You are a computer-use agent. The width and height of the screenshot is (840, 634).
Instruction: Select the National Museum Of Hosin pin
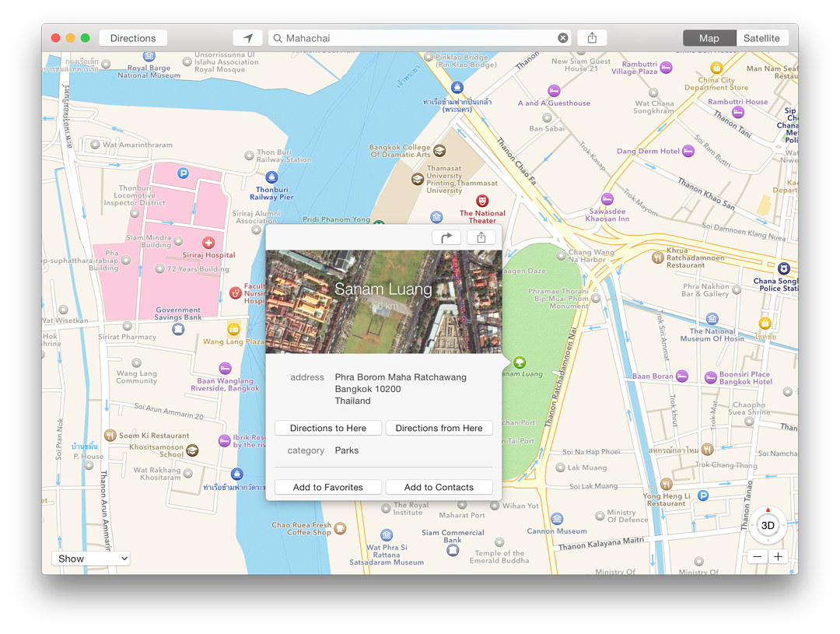pyautogui.click(x=712, y=319)
